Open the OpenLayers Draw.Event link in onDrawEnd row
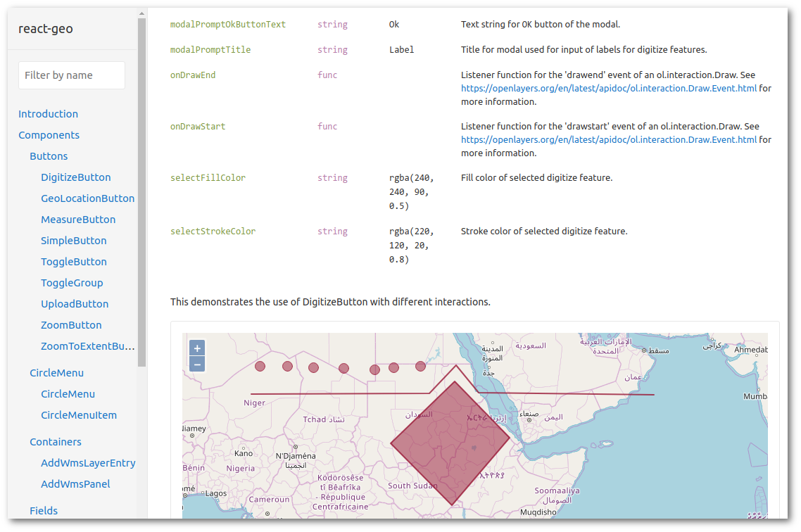The image size is (801, 532). (609, 89)
